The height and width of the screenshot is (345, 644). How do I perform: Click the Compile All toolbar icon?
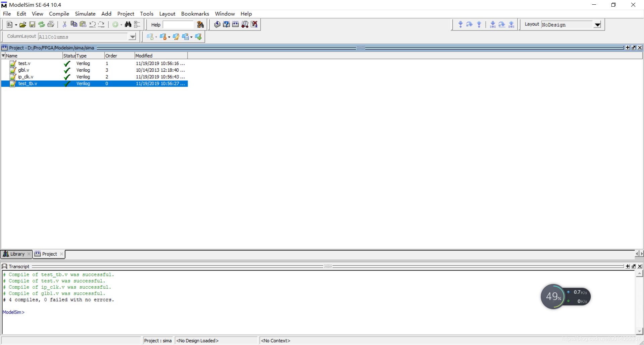[x=235, y=24]
